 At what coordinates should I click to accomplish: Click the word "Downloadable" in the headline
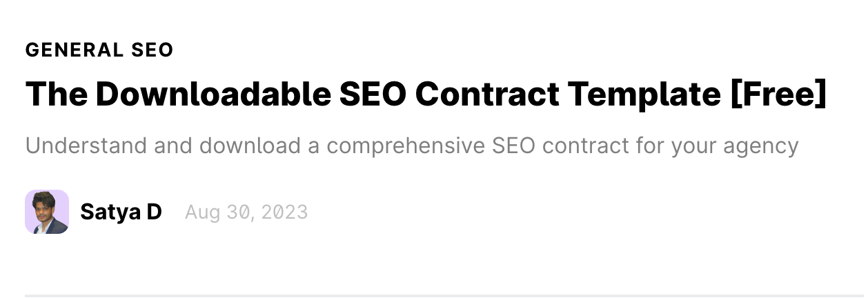click(214, 94)
